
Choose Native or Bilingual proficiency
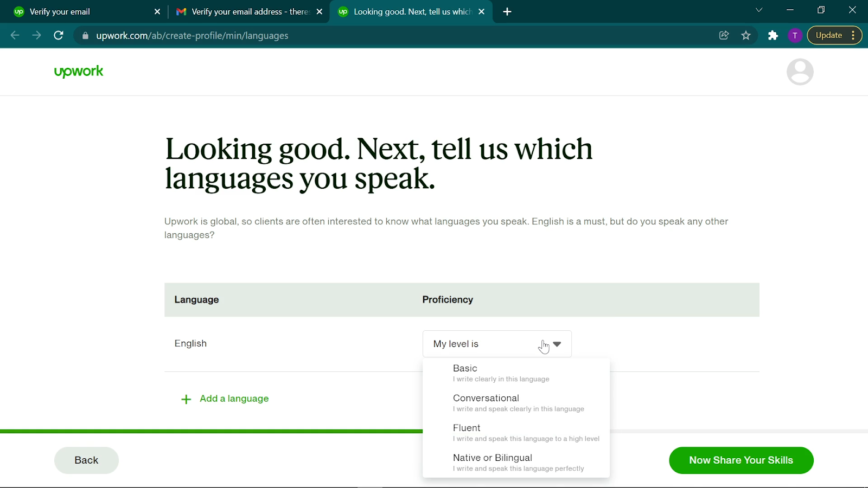click(x=516, y=463)
